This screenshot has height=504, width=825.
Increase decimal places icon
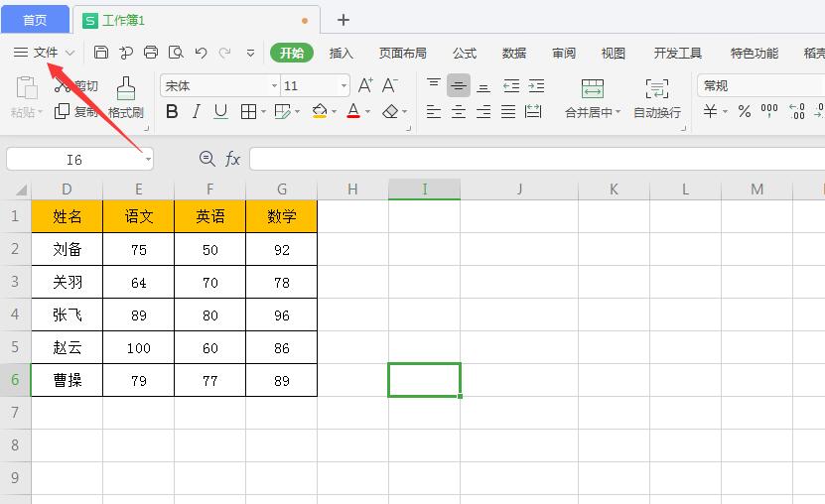click(x=797, y=111)
